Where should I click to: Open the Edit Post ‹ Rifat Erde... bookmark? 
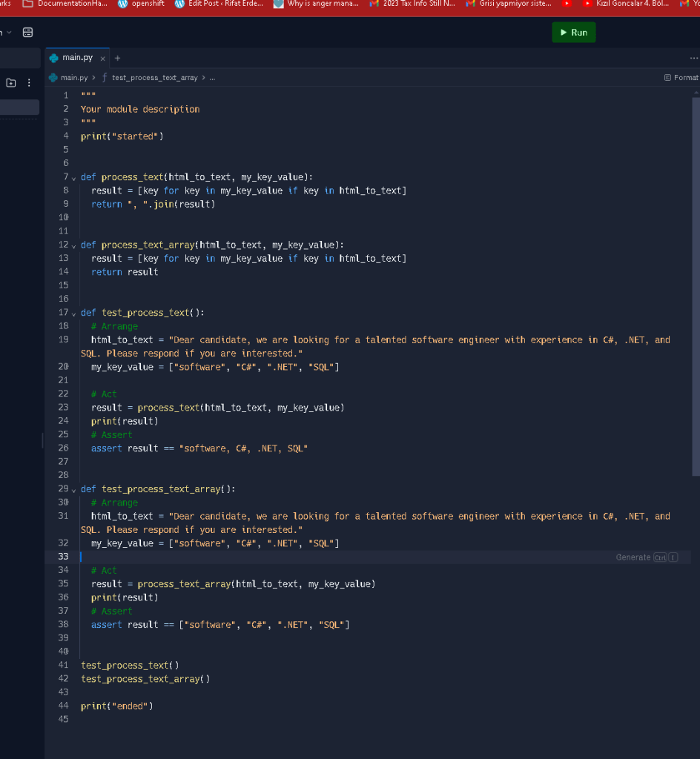tap(219, 4)
